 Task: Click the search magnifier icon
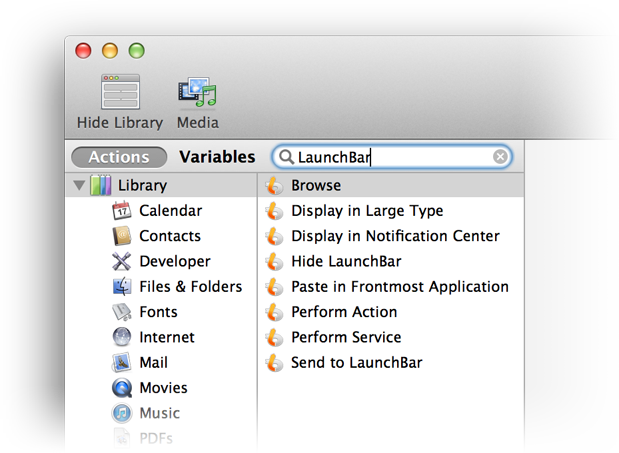[286, 157]
